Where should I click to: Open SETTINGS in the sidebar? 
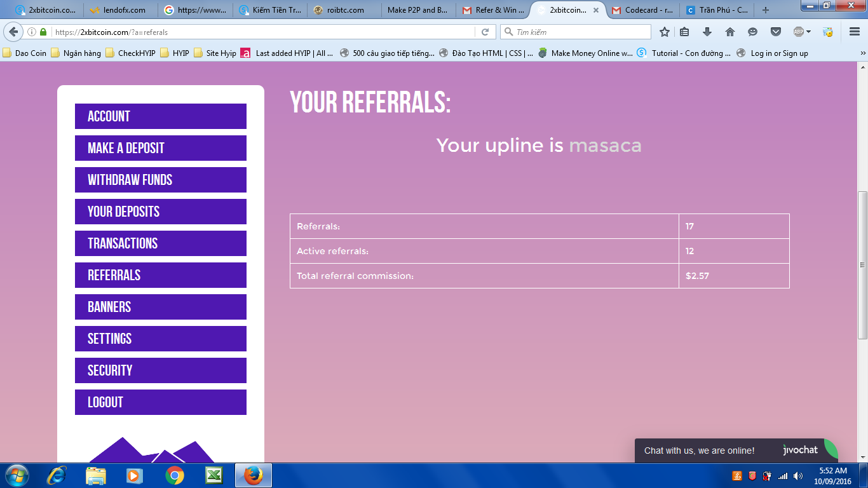tap(161, 339)
